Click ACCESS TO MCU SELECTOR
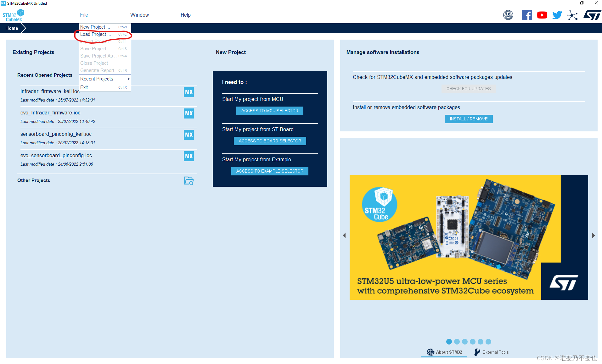The image size is (602, 364). (x=269, y=111)
